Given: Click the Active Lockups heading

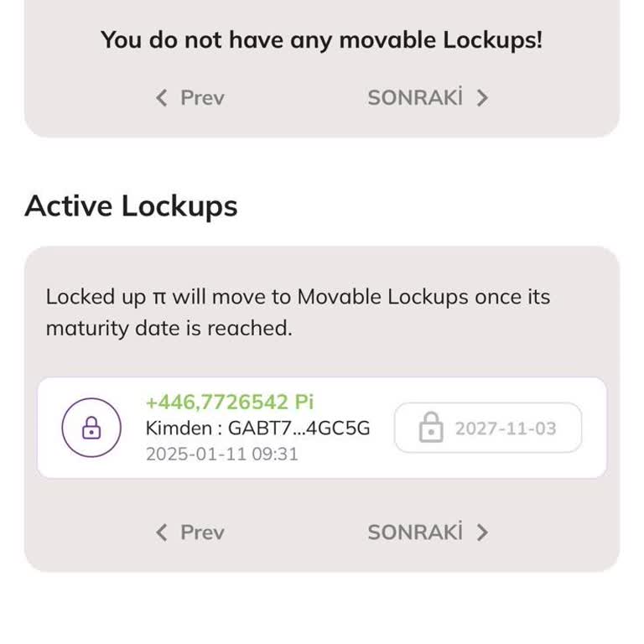Looking at the screenshot, I should click(x=131, y=206).
